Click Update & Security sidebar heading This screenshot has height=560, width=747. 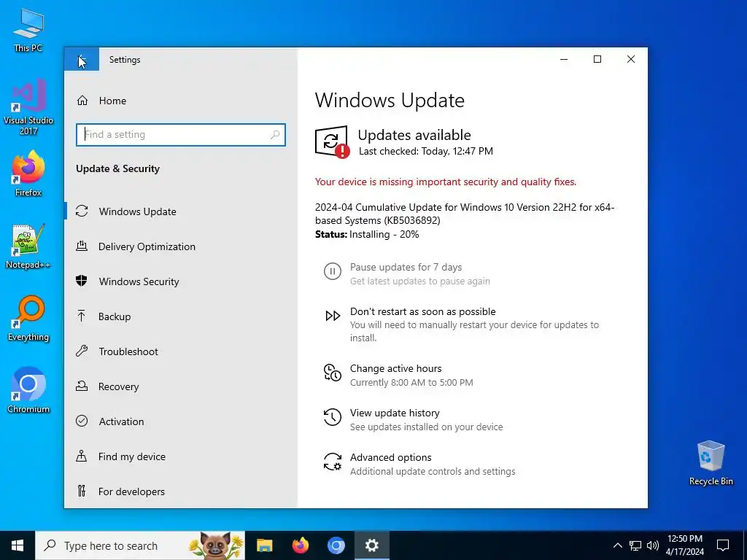(117, 168)
